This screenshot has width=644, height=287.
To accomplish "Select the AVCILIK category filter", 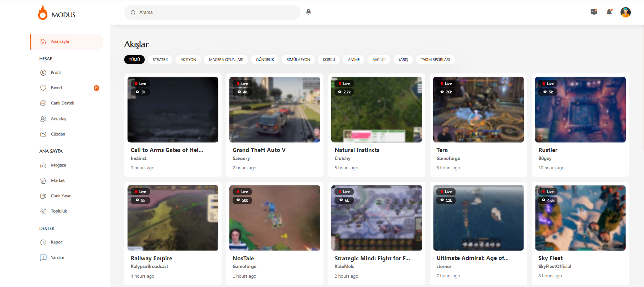I will click(x=379, y=60).
